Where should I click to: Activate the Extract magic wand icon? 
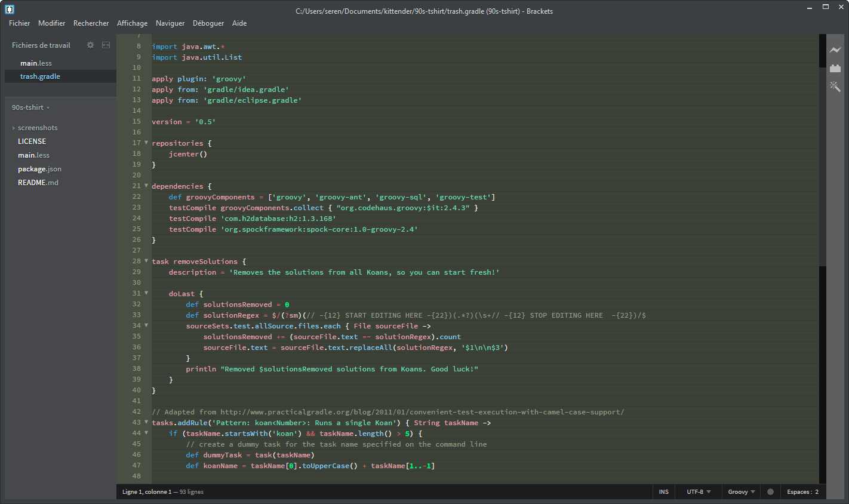click(835, 87)
